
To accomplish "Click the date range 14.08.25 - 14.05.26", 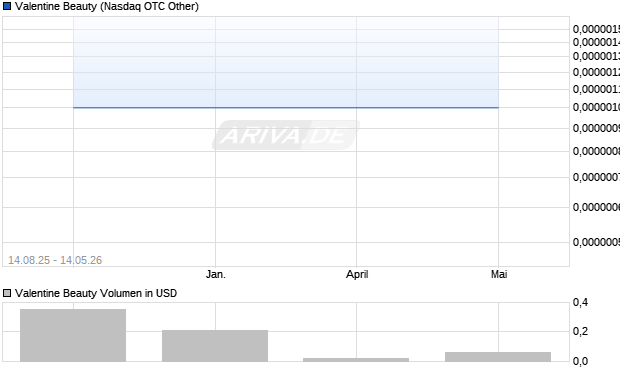I will click(55, 260).
